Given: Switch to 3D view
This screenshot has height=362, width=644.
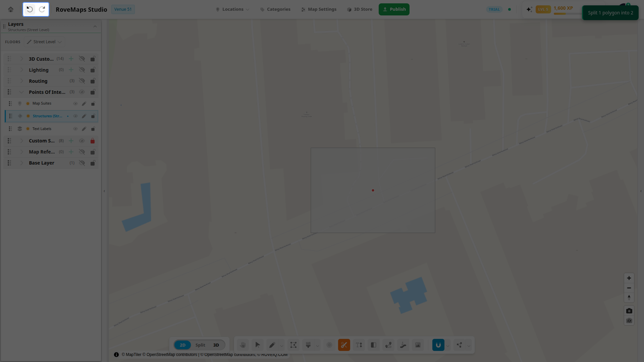Looking at the screenshot, I should (x=216, y=345).
